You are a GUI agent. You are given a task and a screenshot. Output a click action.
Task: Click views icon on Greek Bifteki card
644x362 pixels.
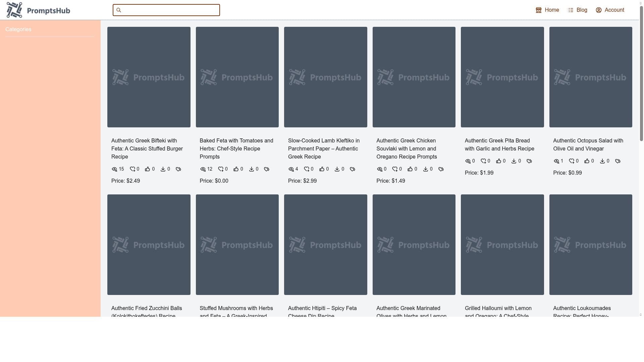coord(114,169)
